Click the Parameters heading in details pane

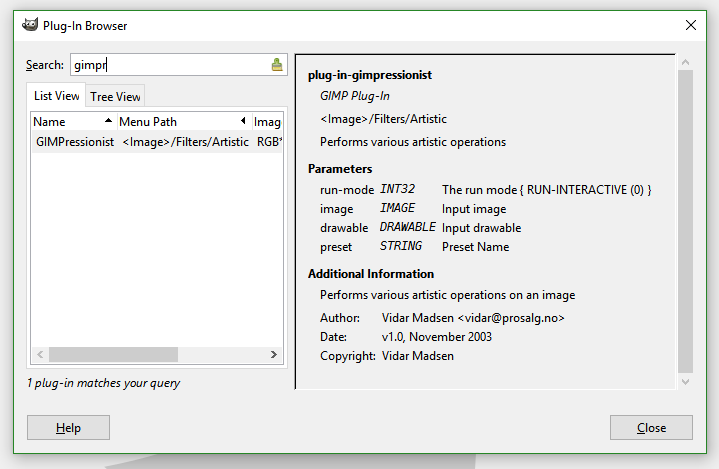[x=340, y=169]
